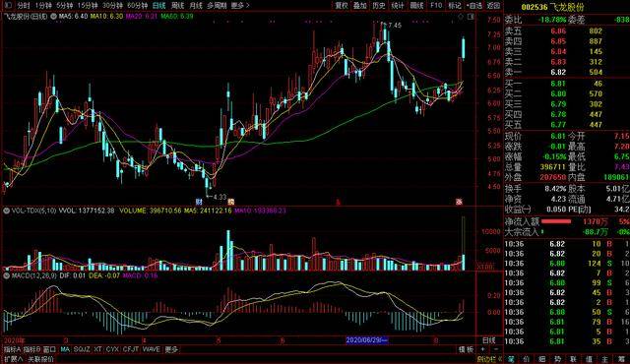Click stock title 002536 飞龙股份

coord(552,7)
